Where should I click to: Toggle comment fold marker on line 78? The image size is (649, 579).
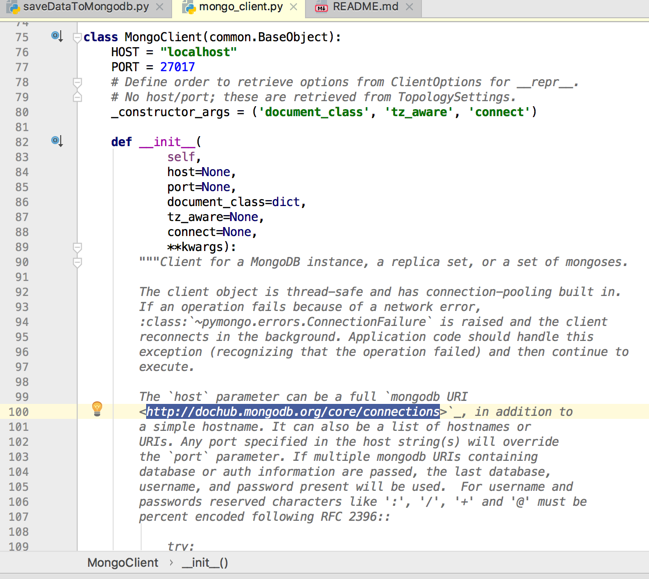coord(77,82)
